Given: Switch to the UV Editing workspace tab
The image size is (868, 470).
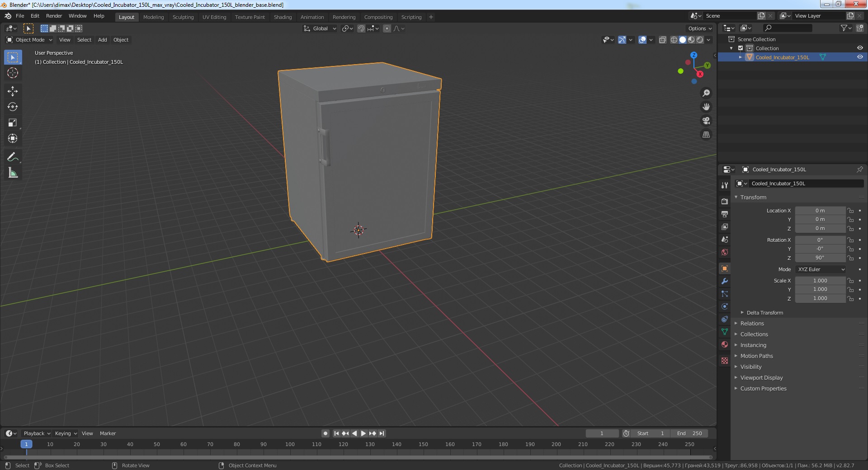Looking at the screenshot, I should coord(214,17).
